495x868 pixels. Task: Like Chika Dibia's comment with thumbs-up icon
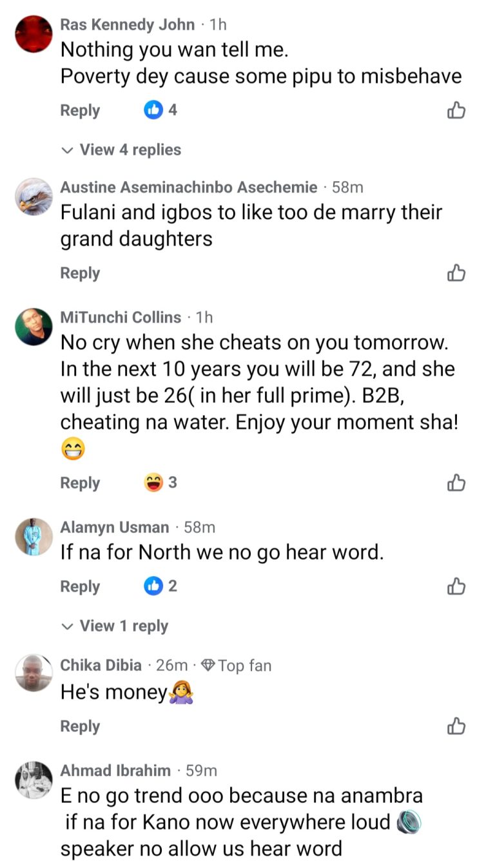pos(456,726)
